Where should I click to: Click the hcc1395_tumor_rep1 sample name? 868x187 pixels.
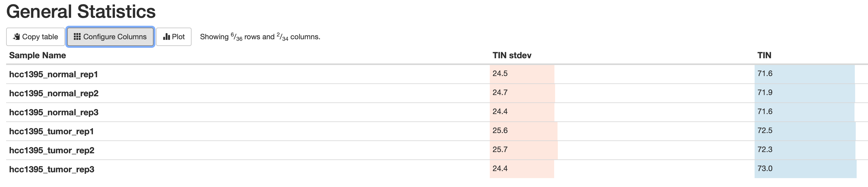tap(51, 132)
